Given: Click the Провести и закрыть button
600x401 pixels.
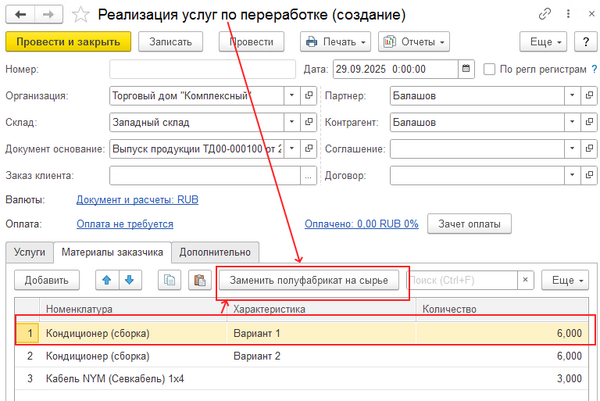Looking at the screenshot, I should pos(68,42).
